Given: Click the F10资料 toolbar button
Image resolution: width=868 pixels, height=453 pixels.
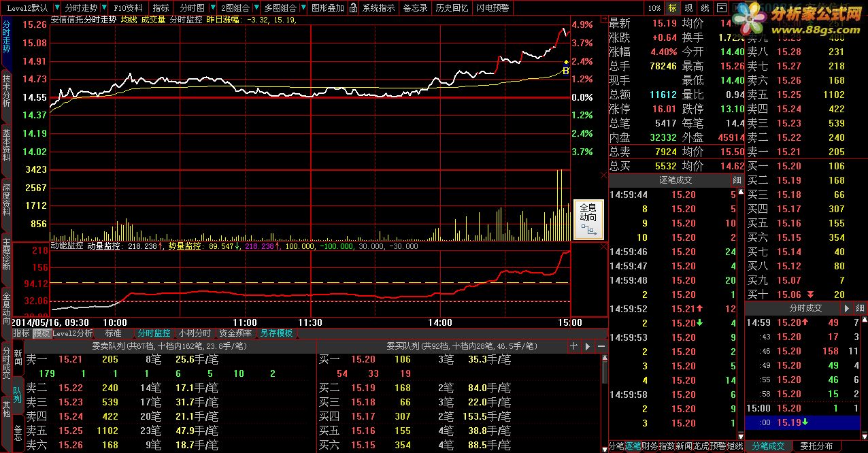Looking at the screenshot, I should tap(129, 8).
